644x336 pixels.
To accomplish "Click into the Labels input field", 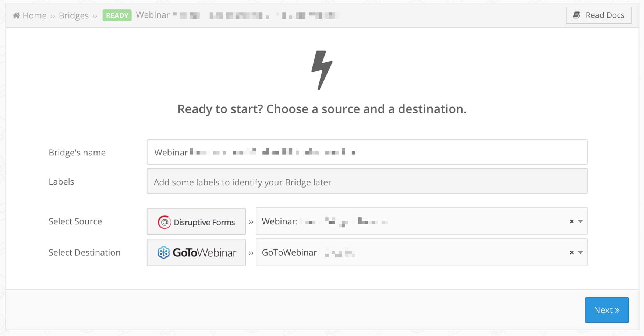I will 367,182.
